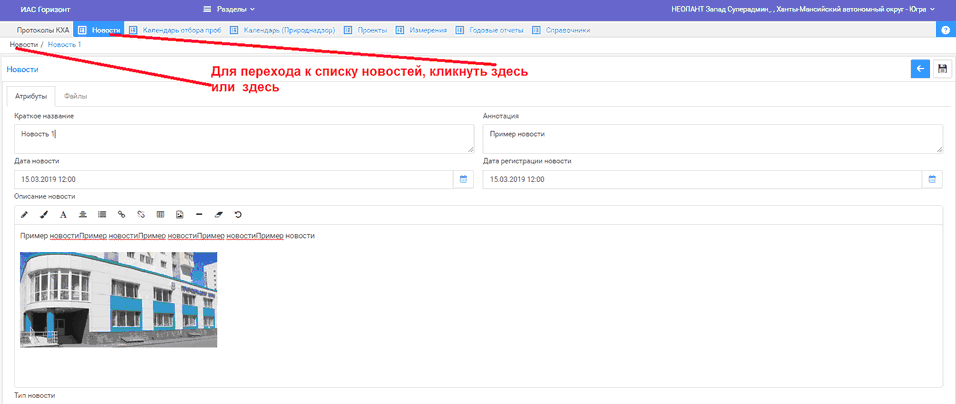The image size is (956, 404).
Task: Click the building image in the news description
Action: point(118,300)
